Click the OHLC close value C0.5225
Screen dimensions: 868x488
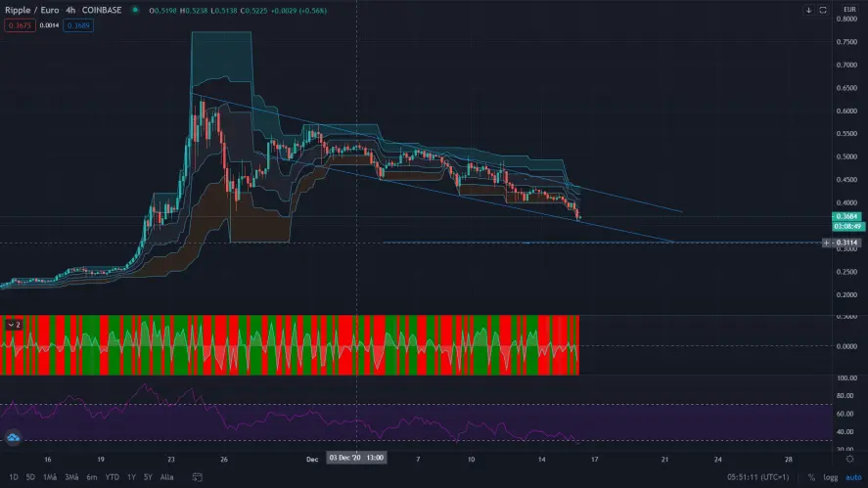tap(254, 11)
